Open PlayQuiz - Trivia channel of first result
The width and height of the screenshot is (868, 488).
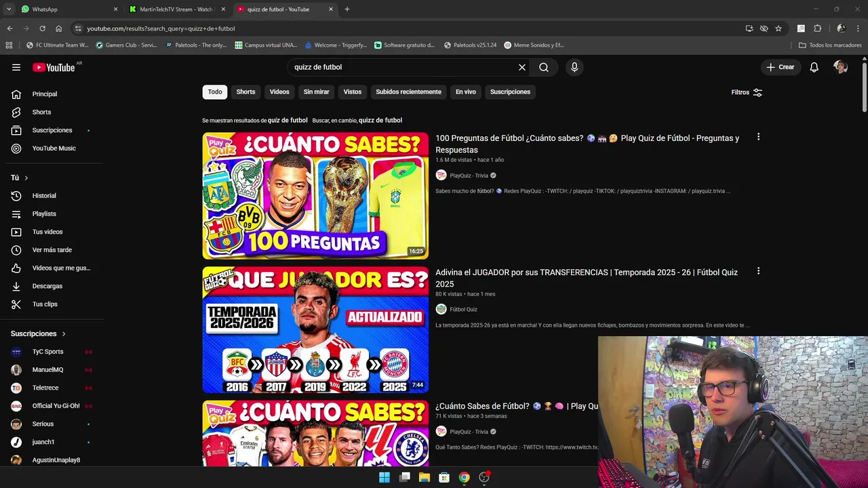469,176
